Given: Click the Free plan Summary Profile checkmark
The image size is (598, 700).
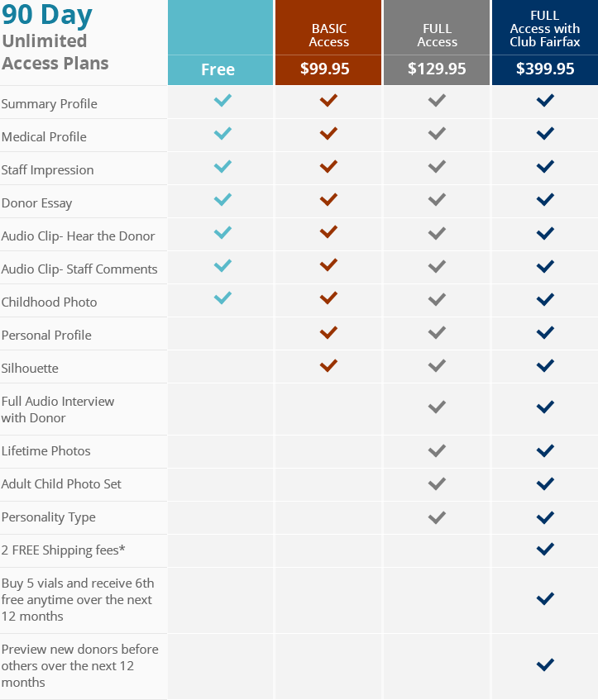Looking at the screenshot, I should point(222,101).
